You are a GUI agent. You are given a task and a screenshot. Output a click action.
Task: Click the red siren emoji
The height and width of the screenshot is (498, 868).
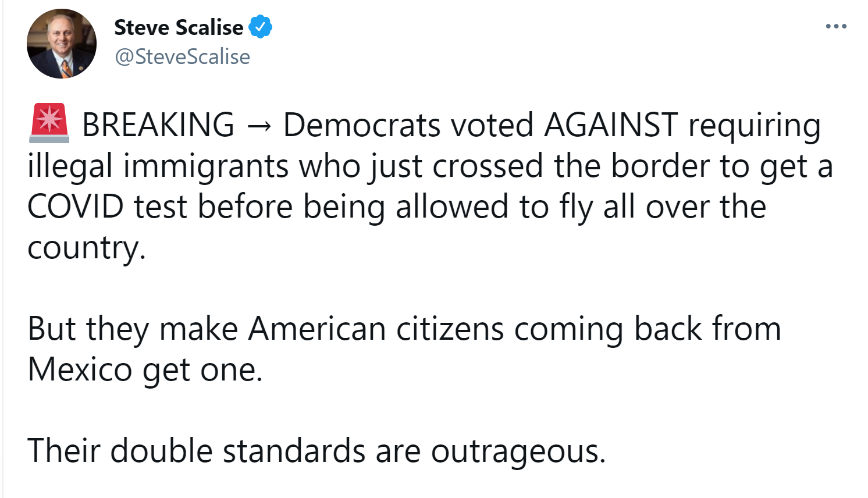click(x=49, y=123)
